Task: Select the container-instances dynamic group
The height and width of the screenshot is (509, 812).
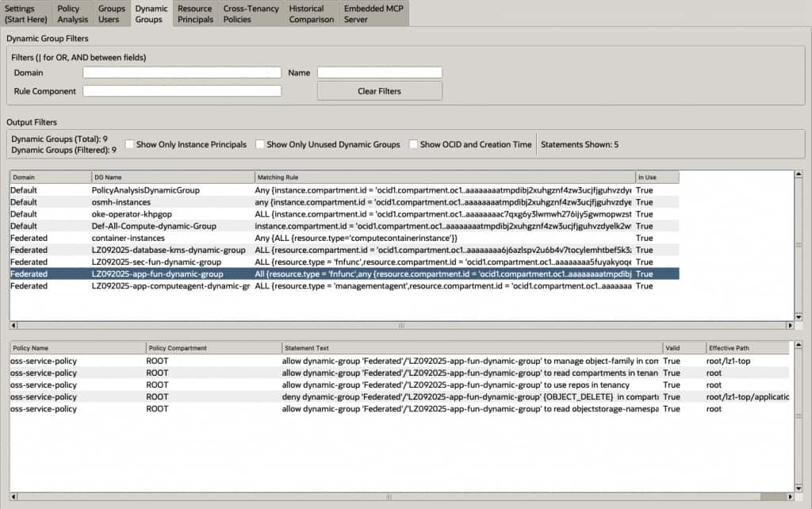Action: point(344,238)
